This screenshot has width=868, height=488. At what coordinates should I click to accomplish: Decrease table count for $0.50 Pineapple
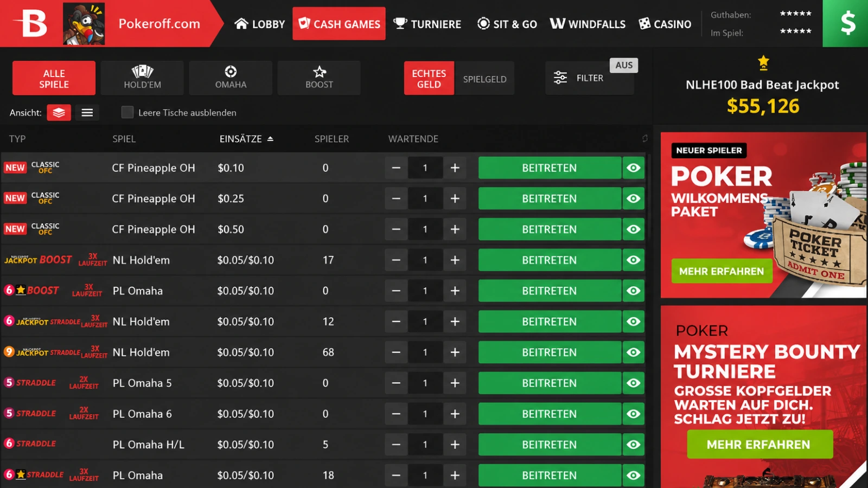click(396, 229)
